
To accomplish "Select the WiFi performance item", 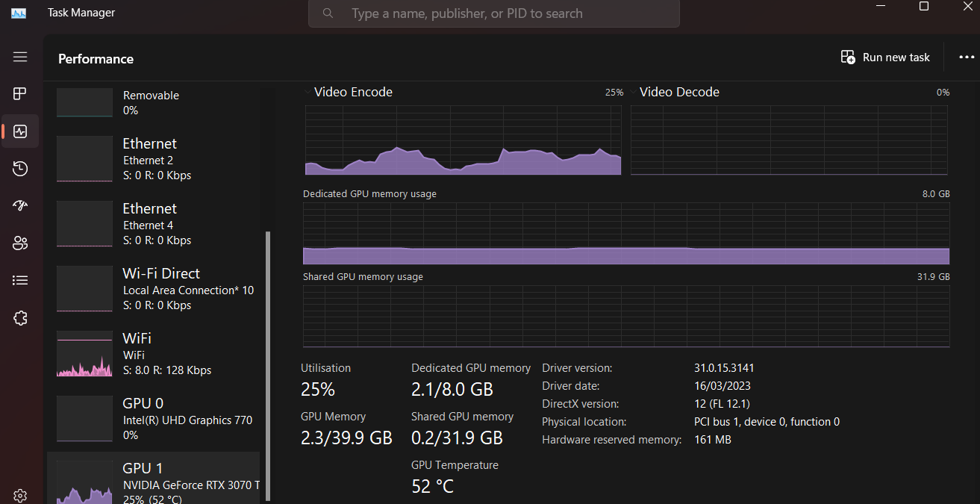I will (x=154, y=354).
